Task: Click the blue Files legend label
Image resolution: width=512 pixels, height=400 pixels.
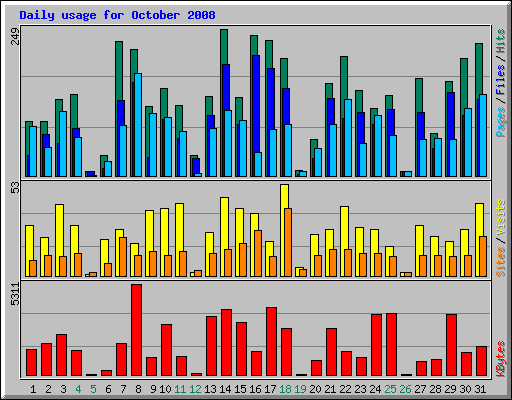Action: (501, 79)
